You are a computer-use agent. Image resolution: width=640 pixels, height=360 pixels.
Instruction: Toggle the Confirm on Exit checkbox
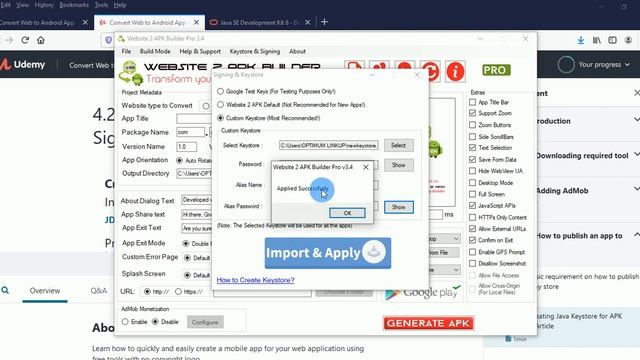tap(473, 240)
